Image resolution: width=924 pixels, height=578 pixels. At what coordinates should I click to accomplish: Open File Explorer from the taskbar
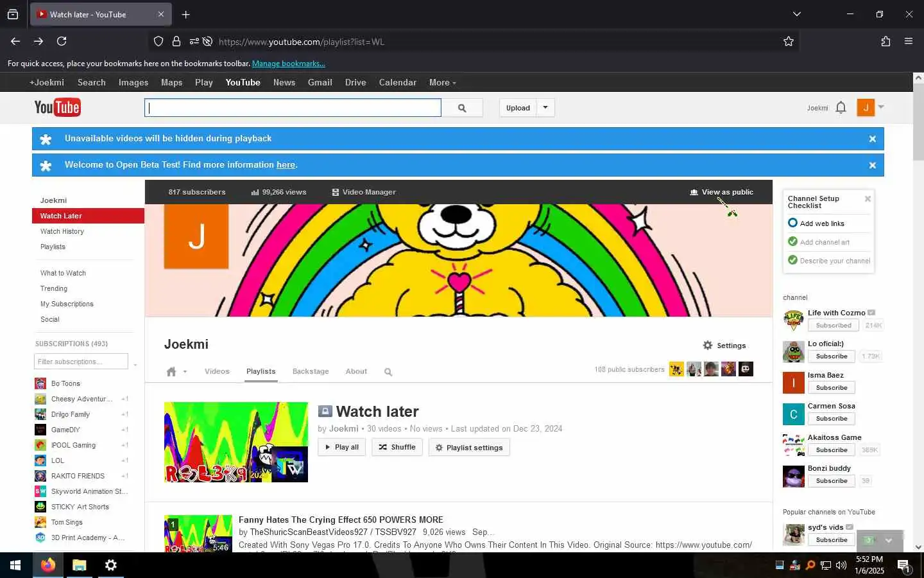click(x=79, y=565)
